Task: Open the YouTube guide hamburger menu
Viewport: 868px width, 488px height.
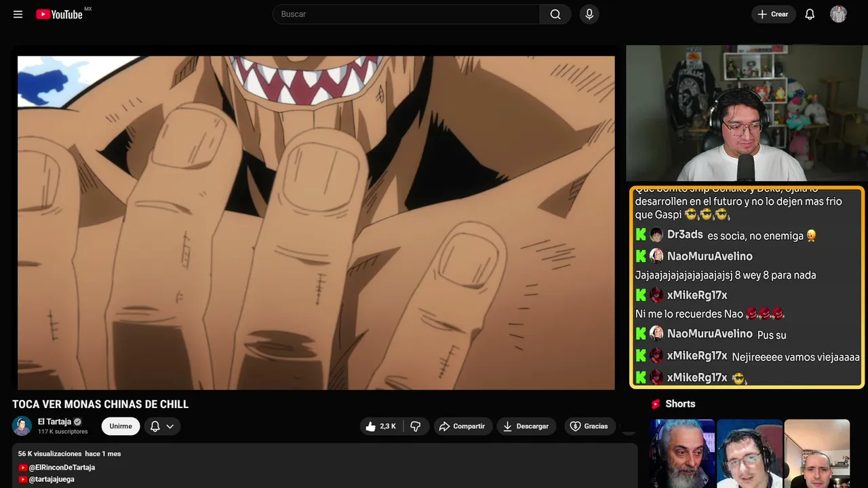Action: [18, 14]
